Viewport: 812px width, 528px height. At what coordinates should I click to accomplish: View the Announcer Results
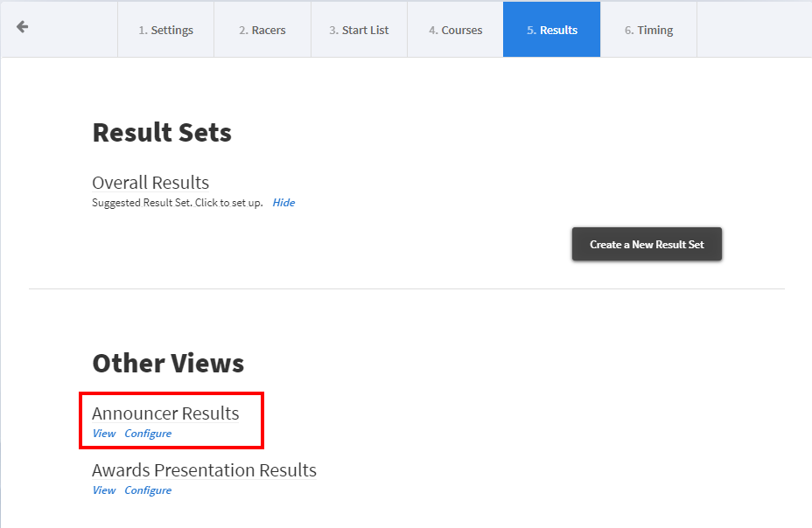click(103, 434)
